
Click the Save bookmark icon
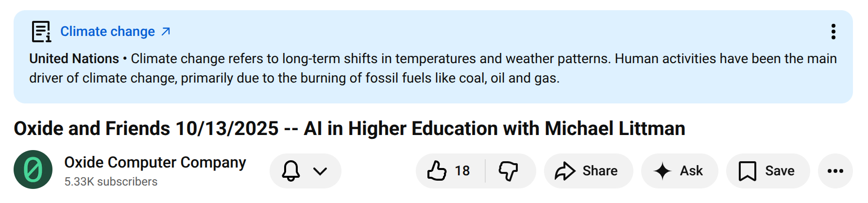pos(747,171)
